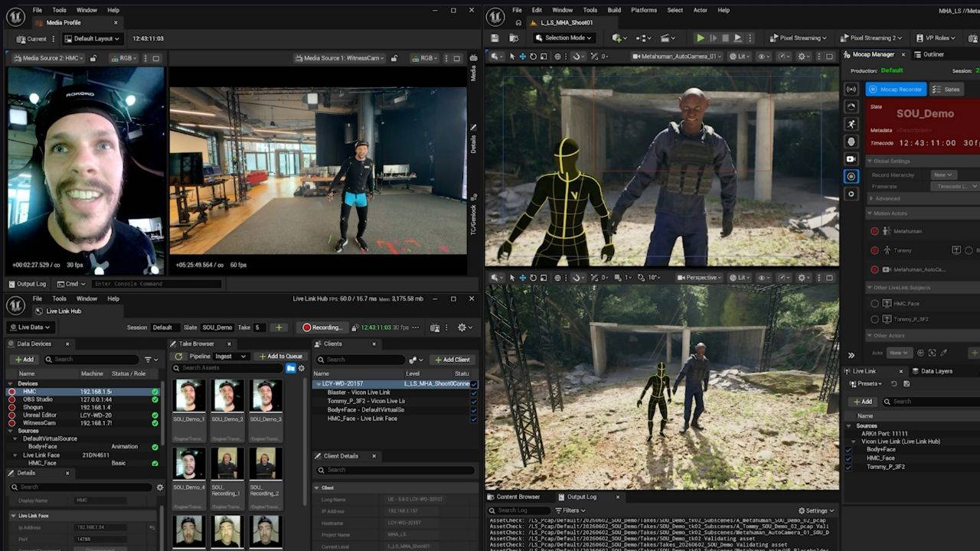Select the scale tool in the camera viewport
980x551 pixels.
pos(544,56)
